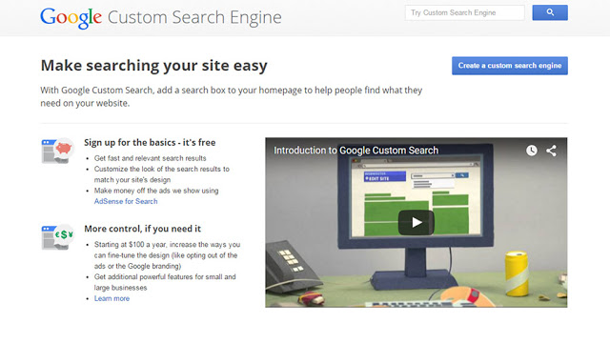Screen dimensions: 610x364
Task: Click the Customize the look of search results bullet
Action: click(x=162, y=174)
